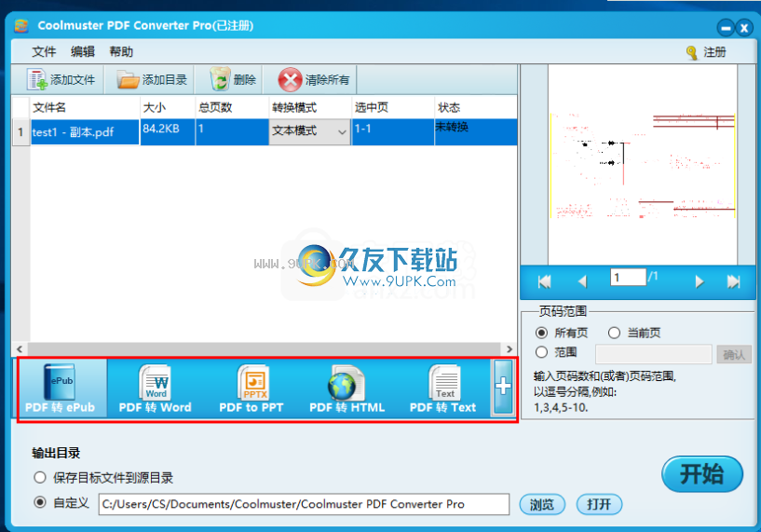This screenshot has height=532, width=761.
Task: Select the PDF 转 Word conversion mode
Action: 156,389
